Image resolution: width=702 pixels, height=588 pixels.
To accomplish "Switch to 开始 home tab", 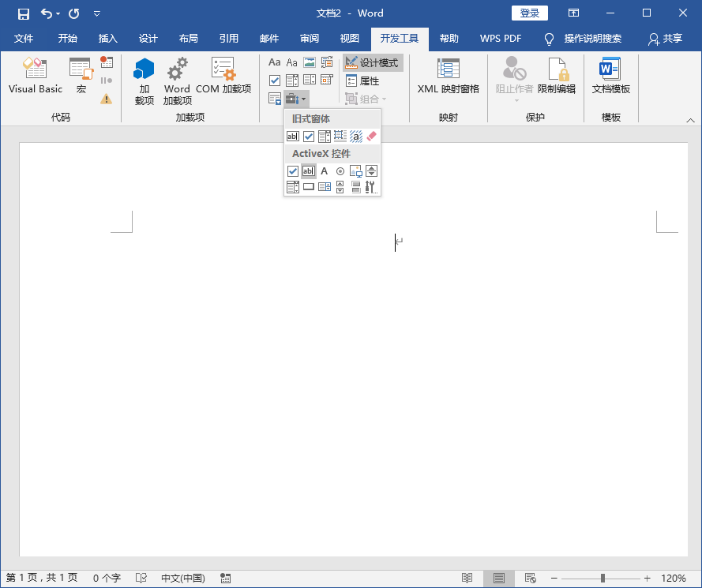I will (68, 39).
